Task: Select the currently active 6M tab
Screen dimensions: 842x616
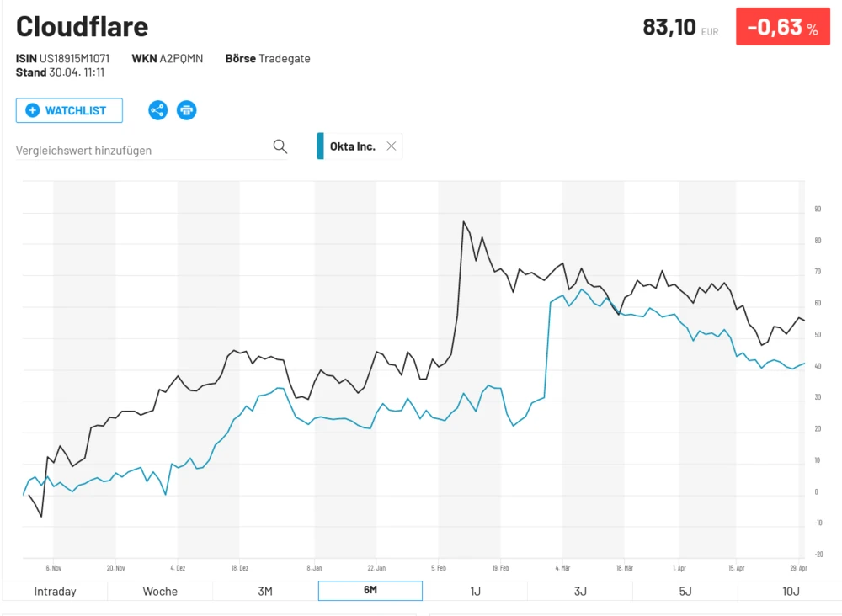Action: coord(370,590)
